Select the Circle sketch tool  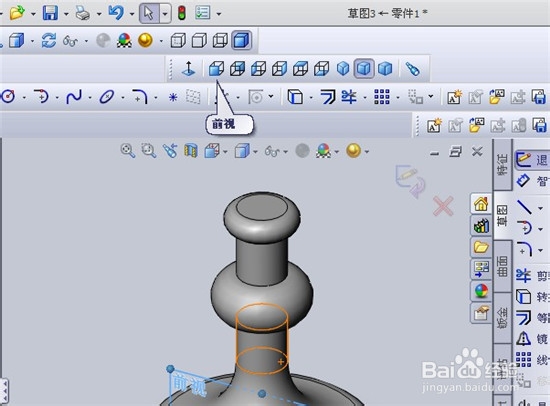click(8, 96)
